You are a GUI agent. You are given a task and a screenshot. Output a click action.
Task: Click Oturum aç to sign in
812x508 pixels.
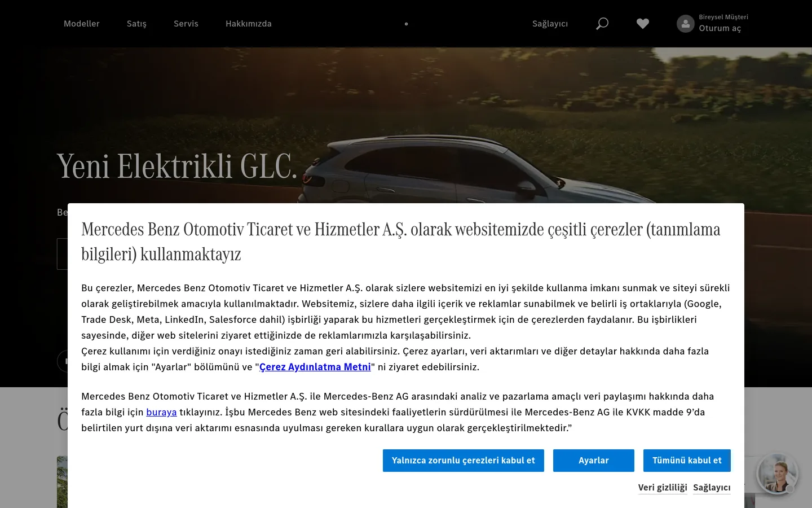[720, 28]
